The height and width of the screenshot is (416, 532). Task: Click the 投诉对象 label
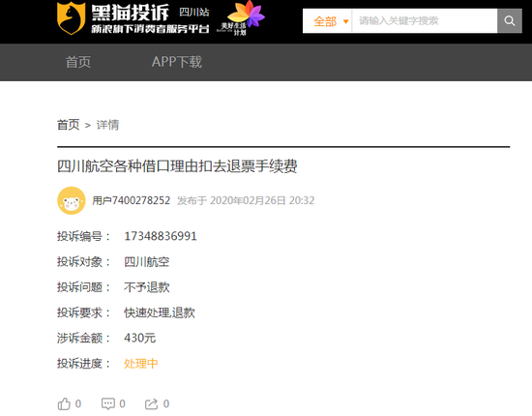[83, 261]
